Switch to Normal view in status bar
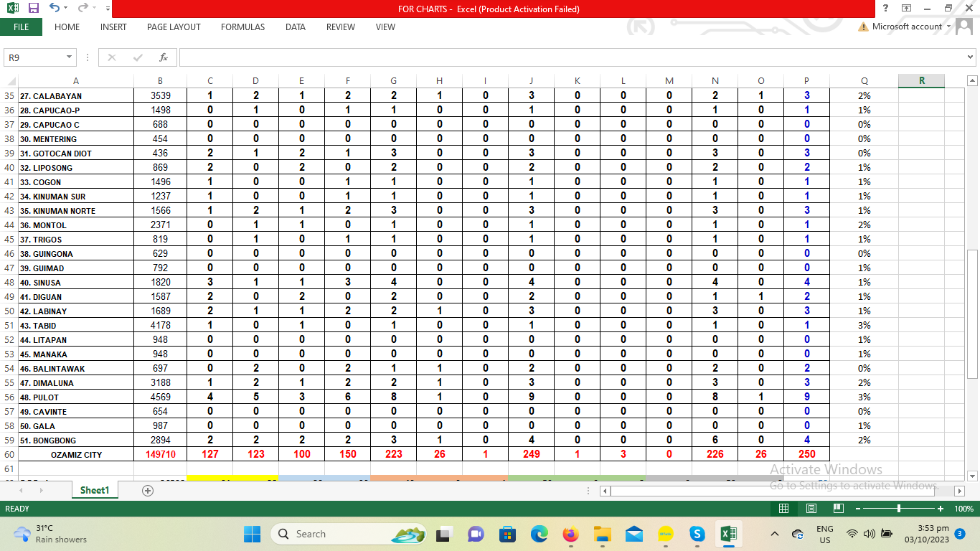Image resolution: width=980 pixels, height=551 pixels. tap(783, 509)
